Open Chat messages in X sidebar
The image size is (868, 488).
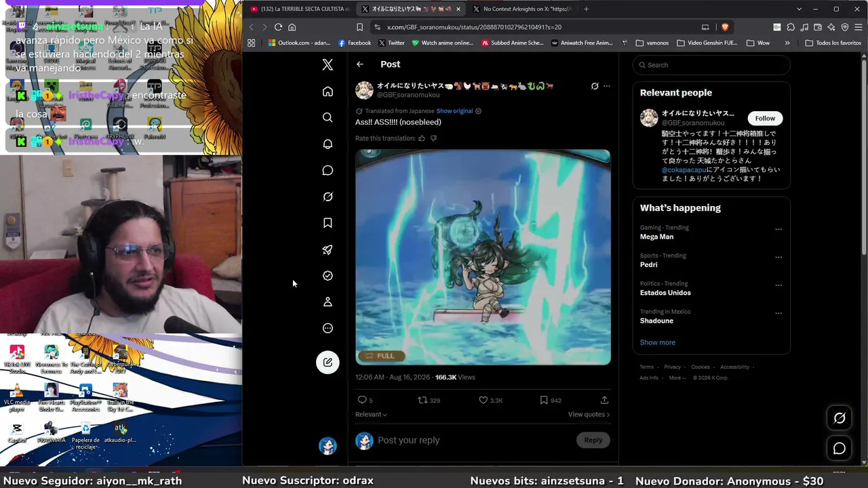328,170
